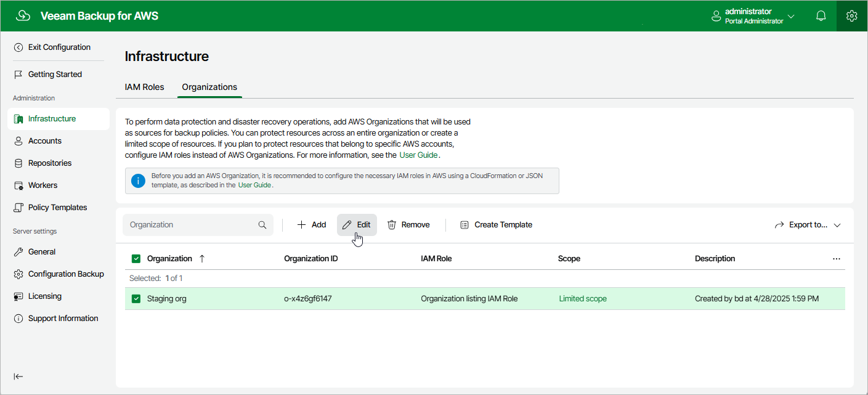Select Infrastructure in the sidebar
This screenshot has width=868, height=395.
pos(59,119)
